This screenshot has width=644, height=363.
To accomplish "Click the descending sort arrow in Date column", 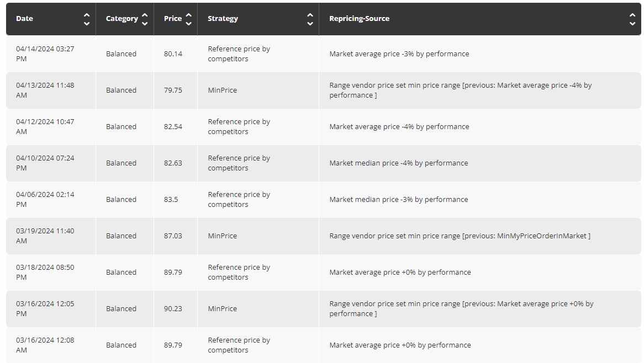I will [87, 23].
